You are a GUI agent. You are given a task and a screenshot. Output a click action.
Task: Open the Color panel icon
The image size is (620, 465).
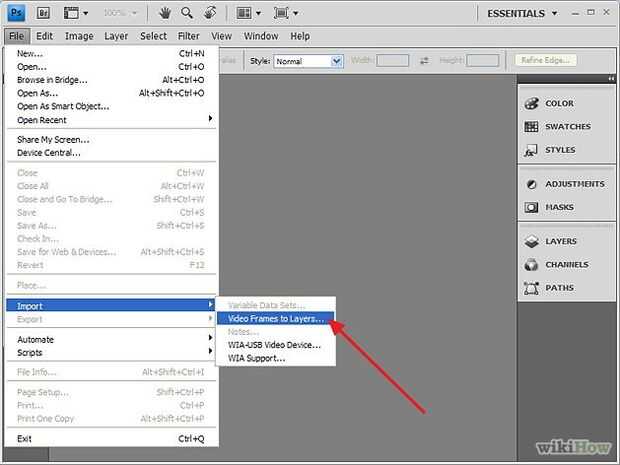[x=531, y=104]
